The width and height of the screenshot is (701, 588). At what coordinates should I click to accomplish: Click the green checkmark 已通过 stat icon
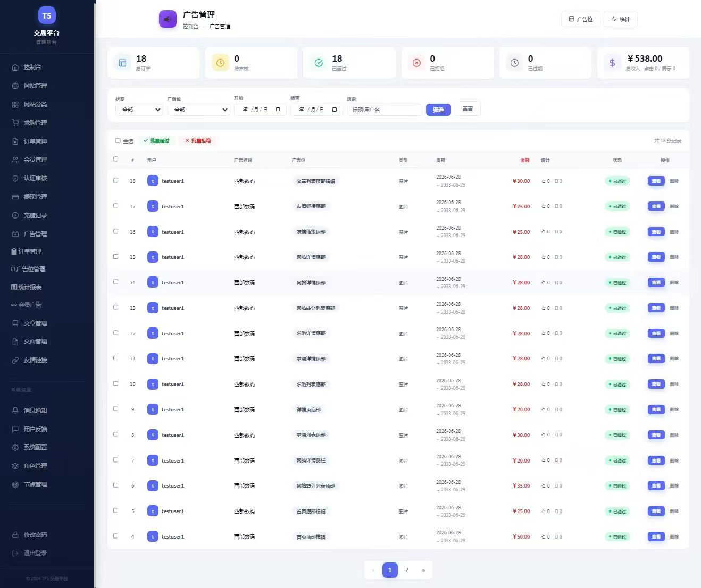coord(319,63)
